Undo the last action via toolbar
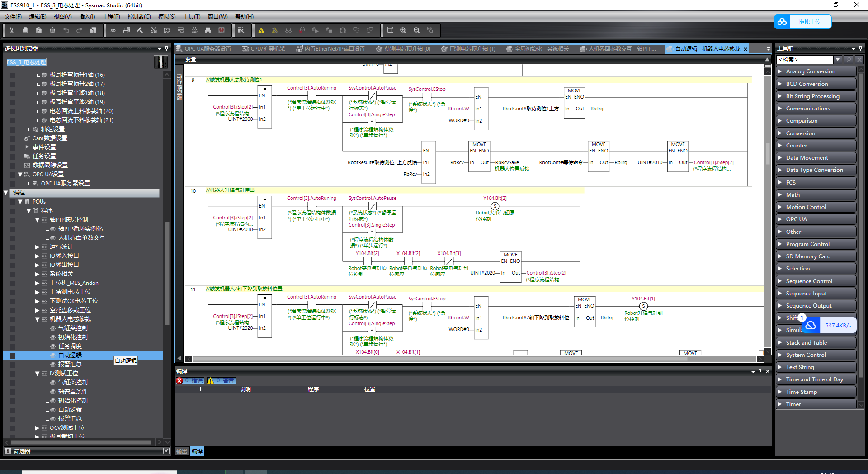The height and width of the screenshot is (474, 868). (66, 30)
